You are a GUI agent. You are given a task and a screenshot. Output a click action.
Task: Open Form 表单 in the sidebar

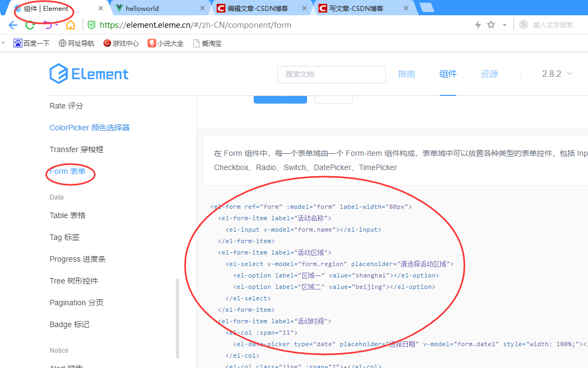coord(68,171)
